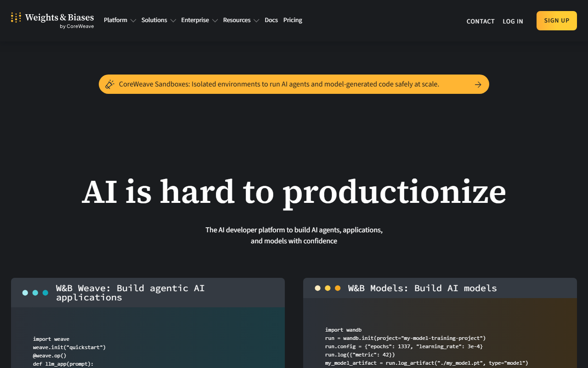
Task: Click the orange dot on Models card
Action: (338, 288)
